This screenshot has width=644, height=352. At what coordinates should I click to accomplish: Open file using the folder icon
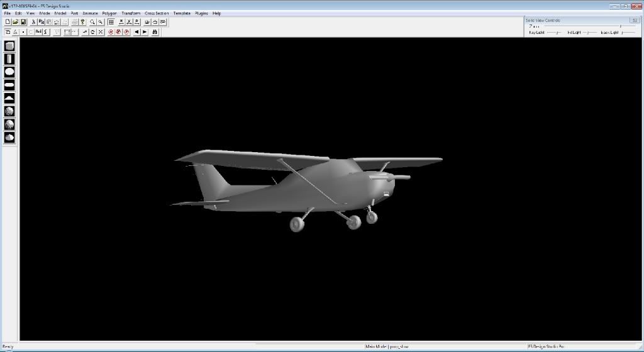coord(16,22)
